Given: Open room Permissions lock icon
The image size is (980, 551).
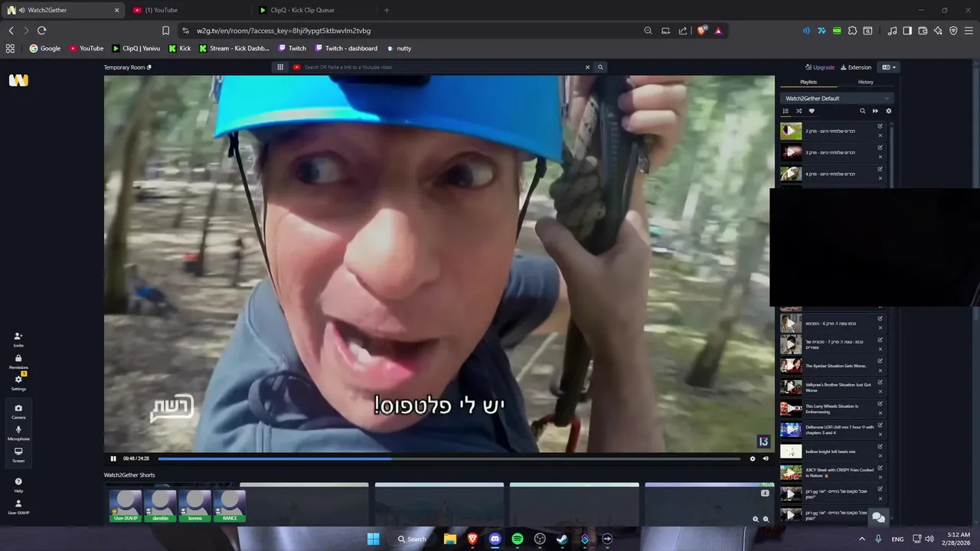Looking at the screenshot, I should tap(18, 361).
